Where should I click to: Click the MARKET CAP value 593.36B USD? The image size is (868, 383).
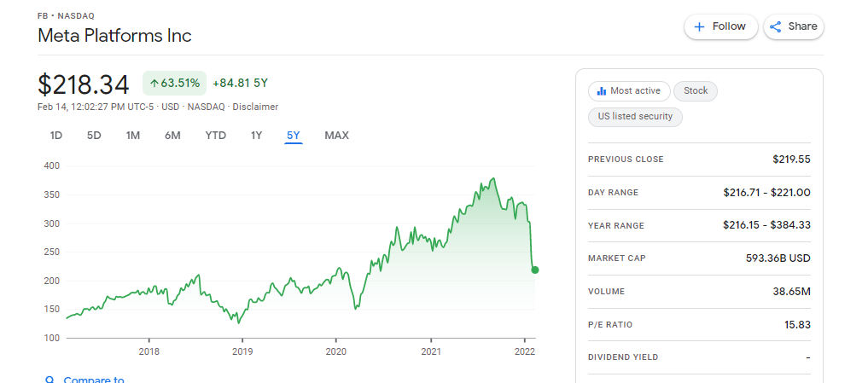(x=778, y=258)
